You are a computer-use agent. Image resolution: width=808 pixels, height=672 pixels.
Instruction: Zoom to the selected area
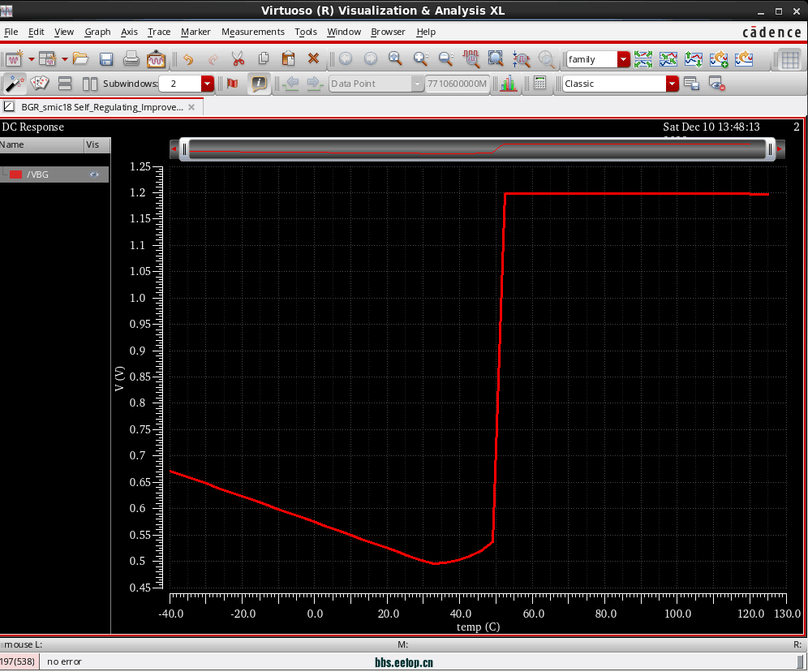[496, 58]
